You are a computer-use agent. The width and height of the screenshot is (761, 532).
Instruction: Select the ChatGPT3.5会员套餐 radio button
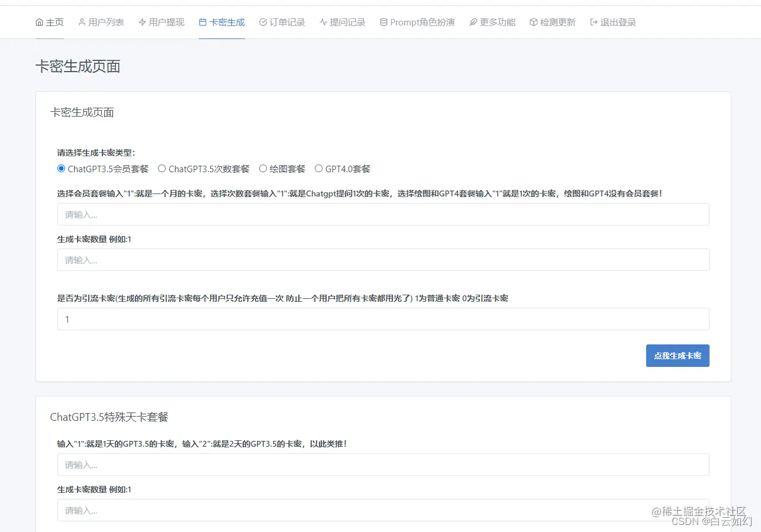pyautogui.click(x=61, y=168)
